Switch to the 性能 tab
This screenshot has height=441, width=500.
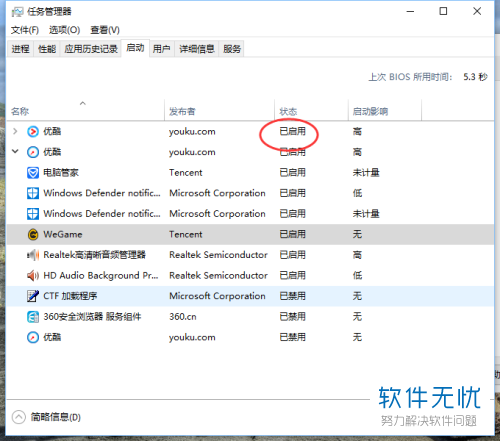point(47,49)
